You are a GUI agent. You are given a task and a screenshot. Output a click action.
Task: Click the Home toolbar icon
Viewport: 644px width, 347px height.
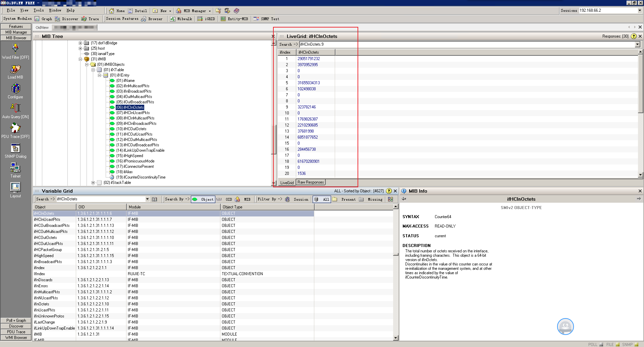point(117,11)
